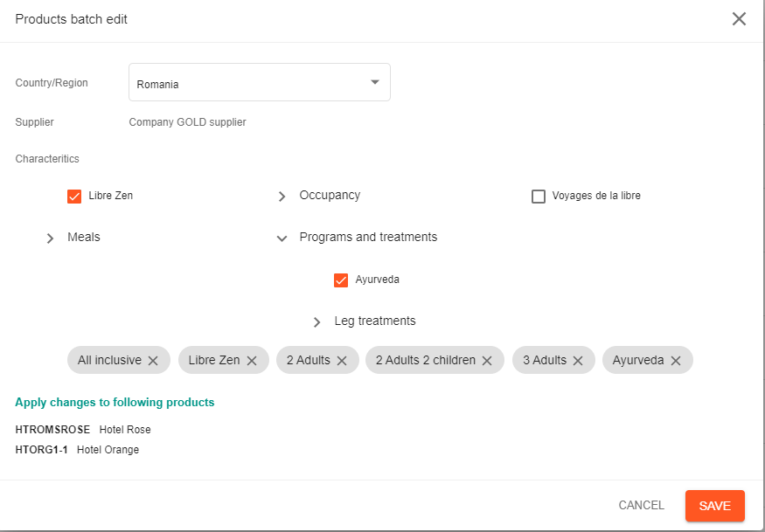Tick the Voyages de la libre checkbox
This screenshot has height=532, width=765.
539,196
